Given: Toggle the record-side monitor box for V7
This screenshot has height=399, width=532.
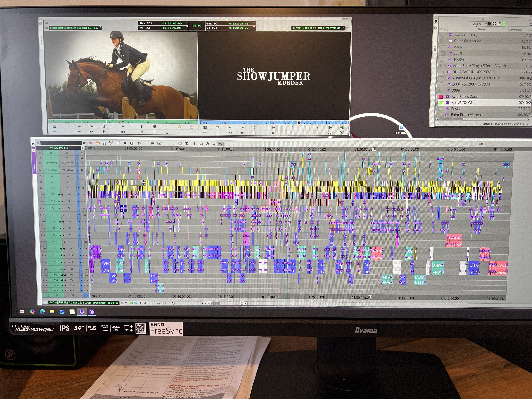Looking at the screenshot, I should coord(82,153).
